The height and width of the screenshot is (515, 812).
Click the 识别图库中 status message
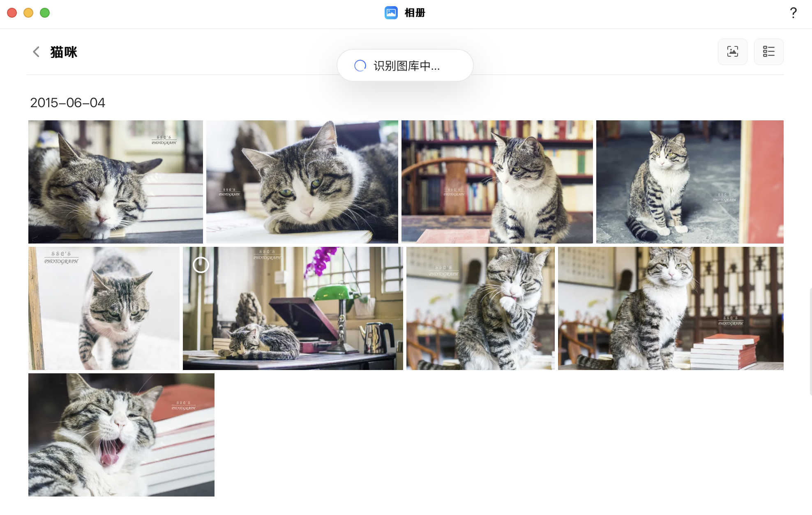406,66
